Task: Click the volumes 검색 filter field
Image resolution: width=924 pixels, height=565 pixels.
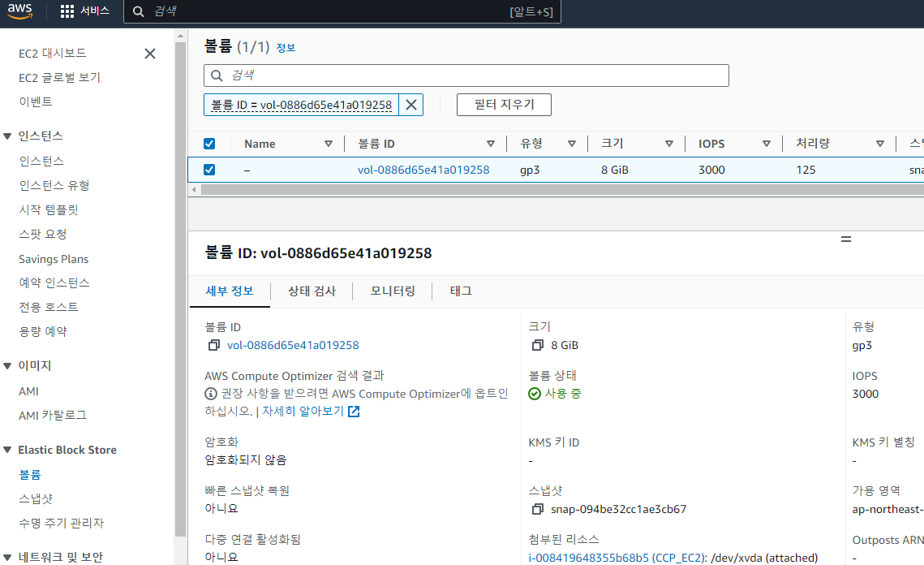Action: click(x=466, y=75)
